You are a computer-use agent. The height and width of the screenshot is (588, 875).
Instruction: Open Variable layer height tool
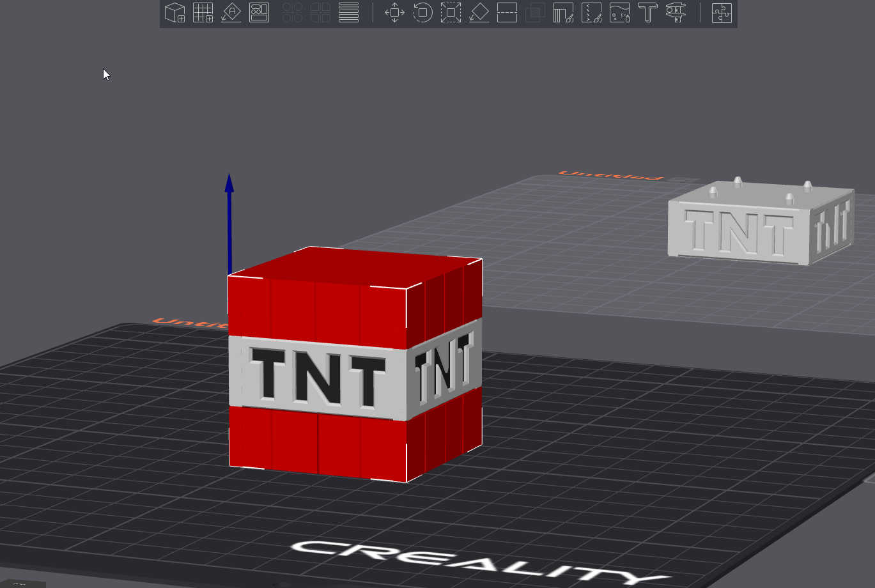point(348,13)
